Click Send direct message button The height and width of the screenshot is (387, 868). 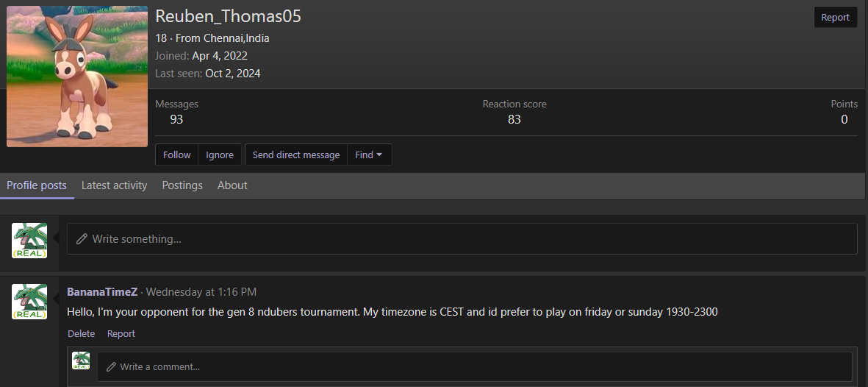coord(296,155)
